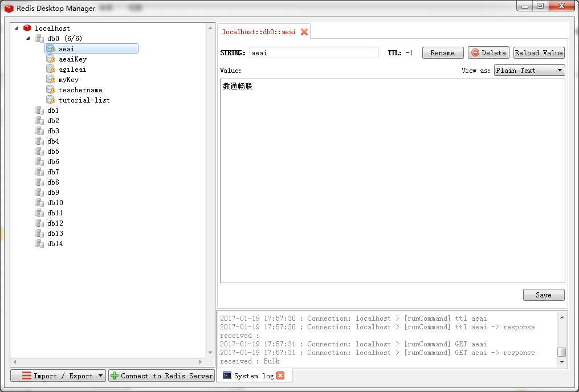Open the Import / Export dropdown menu
579x392 pixels.
[58, 375]
